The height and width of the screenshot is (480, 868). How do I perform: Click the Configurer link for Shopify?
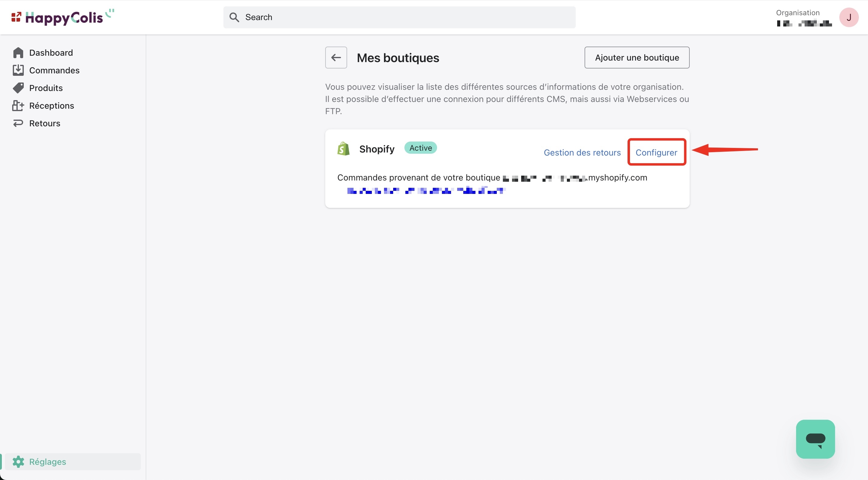656,152
